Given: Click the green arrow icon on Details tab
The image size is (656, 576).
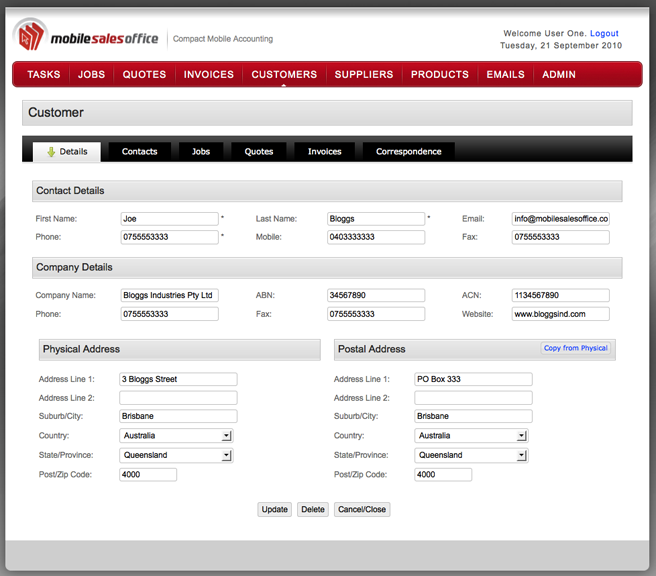Looking at the screenshot, I should point(51,152).
